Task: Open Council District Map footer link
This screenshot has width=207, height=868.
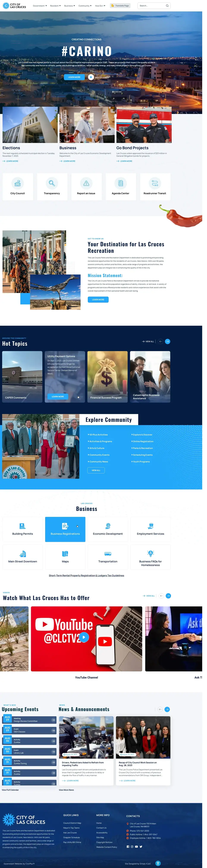Action: pyautogui.click(x=72, y=823)
